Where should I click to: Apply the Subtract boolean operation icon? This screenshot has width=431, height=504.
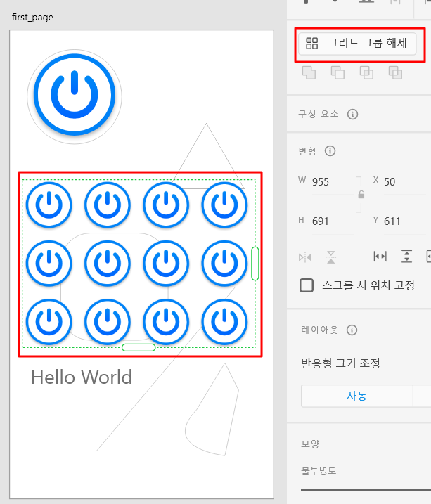(x=337, y=72)
